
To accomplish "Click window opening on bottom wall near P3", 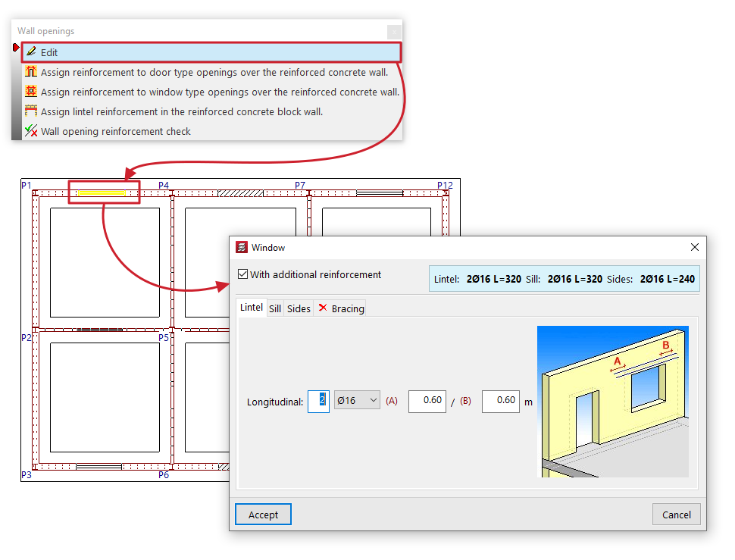I will [x=99, y=467].
